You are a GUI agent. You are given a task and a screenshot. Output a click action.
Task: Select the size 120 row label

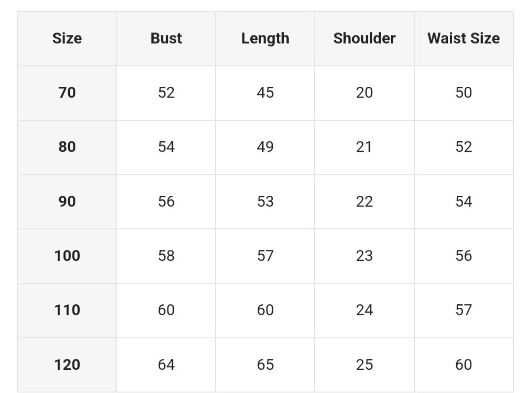pyautogui.click(x=67, y=365)
